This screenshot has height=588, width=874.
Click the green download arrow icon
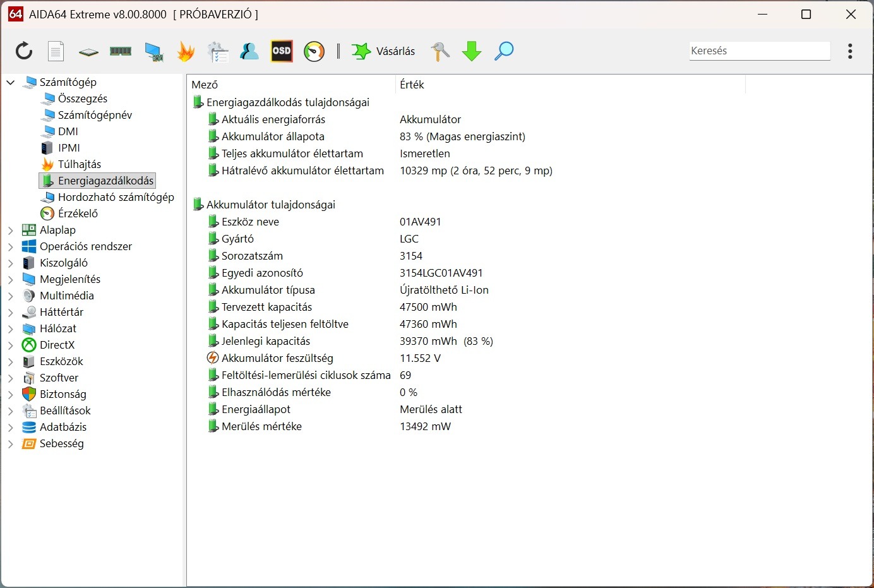coord(472,51)
